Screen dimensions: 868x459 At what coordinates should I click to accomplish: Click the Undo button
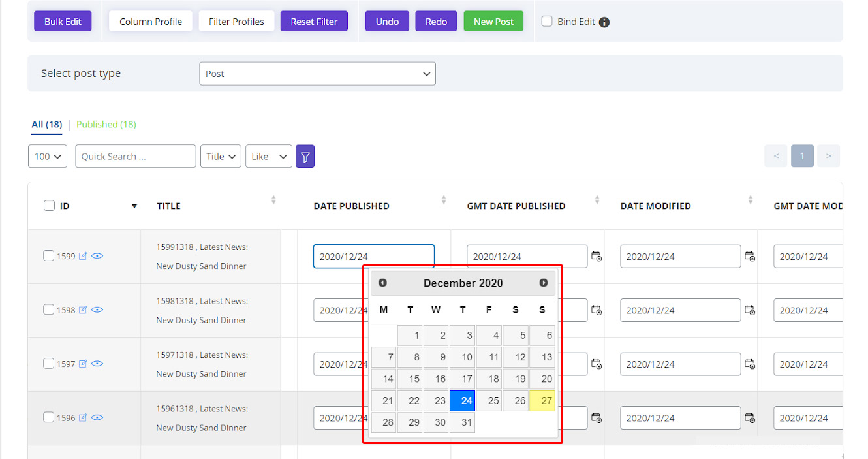pos(387,22)
